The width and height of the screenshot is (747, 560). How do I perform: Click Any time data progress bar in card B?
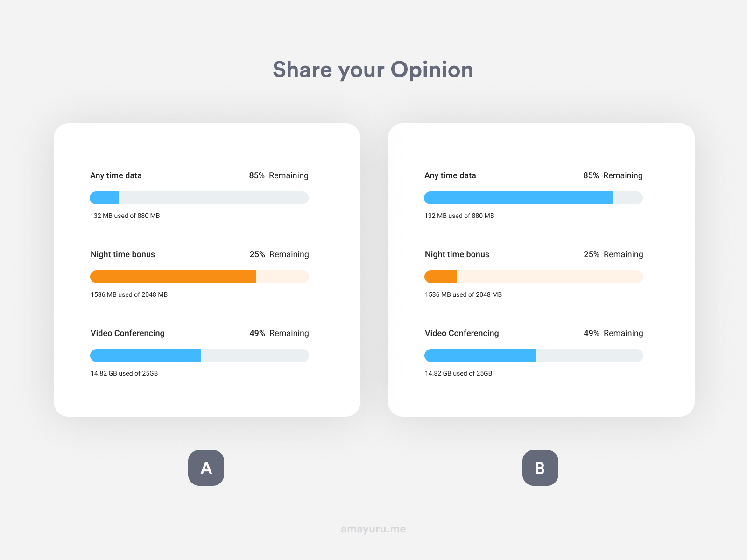pos(533,198)
